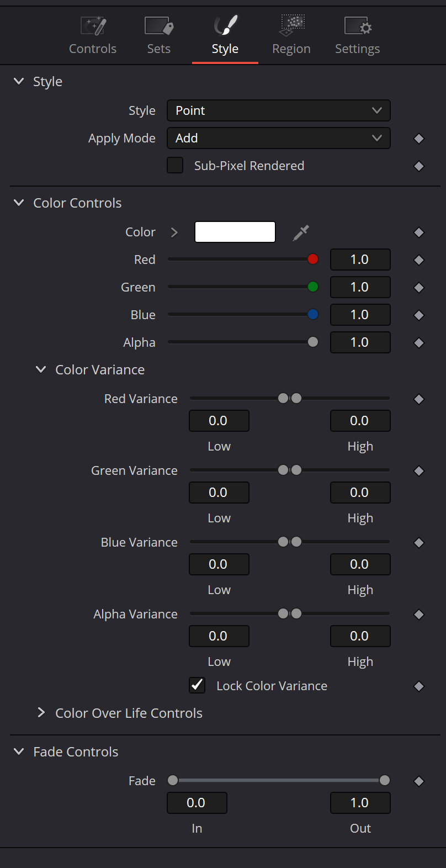Viewport: 446px width, 868px height.
Task: Click the Green Variance range slider
Action: [290, 470]
